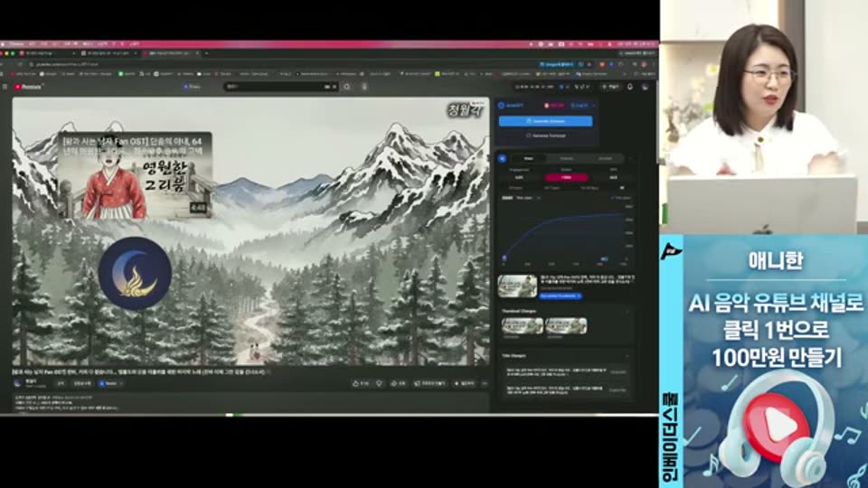The height and width of the screenshot is (488, 868).
Task: Open the YouTube Premium logo home link
Action: coord(28,87)
